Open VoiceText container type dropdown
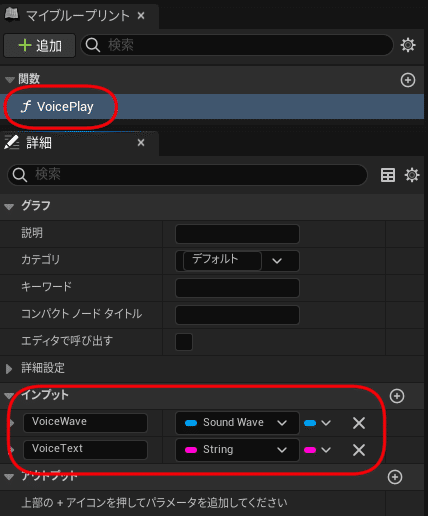 click(x=317, y=450)
